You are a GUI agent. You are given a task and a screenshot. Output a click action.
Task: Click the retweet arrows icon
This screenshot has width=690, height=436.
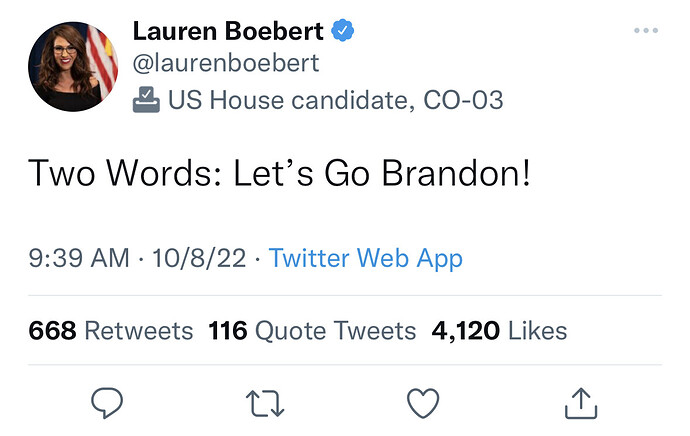(x=265, y=403)
